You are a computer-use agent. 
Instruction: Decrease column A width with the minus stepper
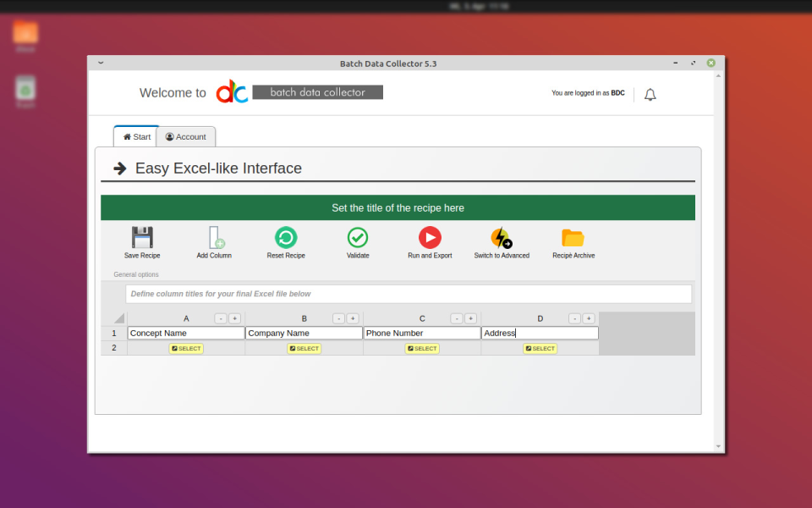pos(219,318)
